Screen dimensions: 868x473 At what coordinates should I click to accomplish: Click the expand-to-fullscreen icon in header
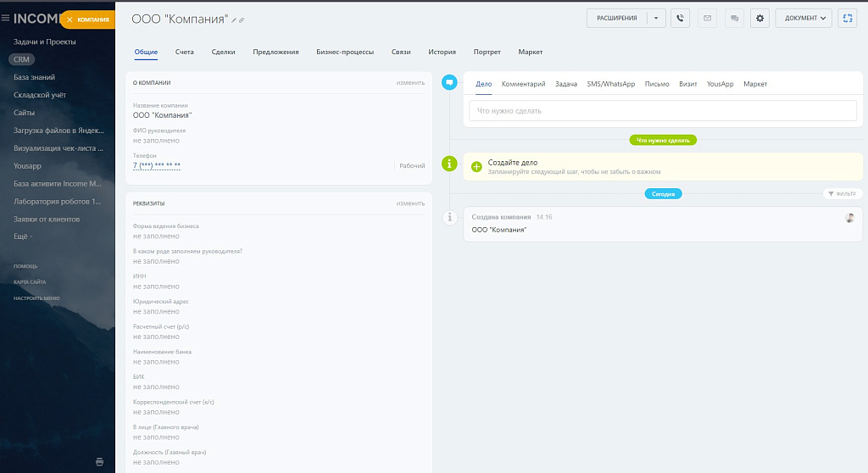(x=847, y=18)
